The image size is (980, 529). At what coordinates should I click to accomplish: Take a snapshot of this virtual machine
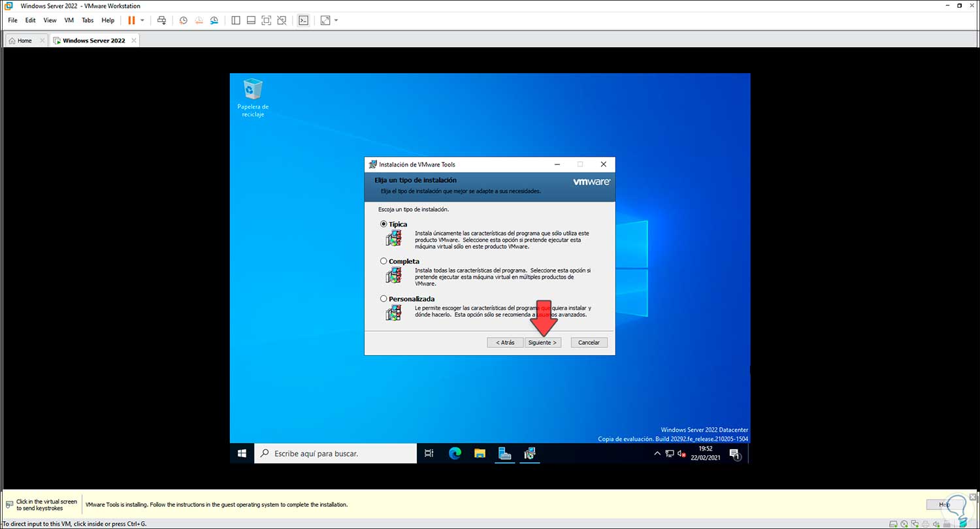184,20
